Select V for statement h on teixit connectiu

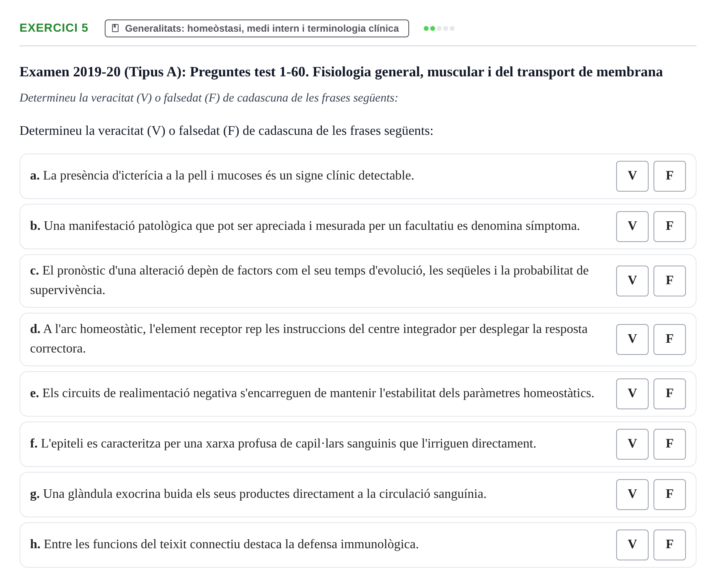pyautogui.click(x=632, y=545)
